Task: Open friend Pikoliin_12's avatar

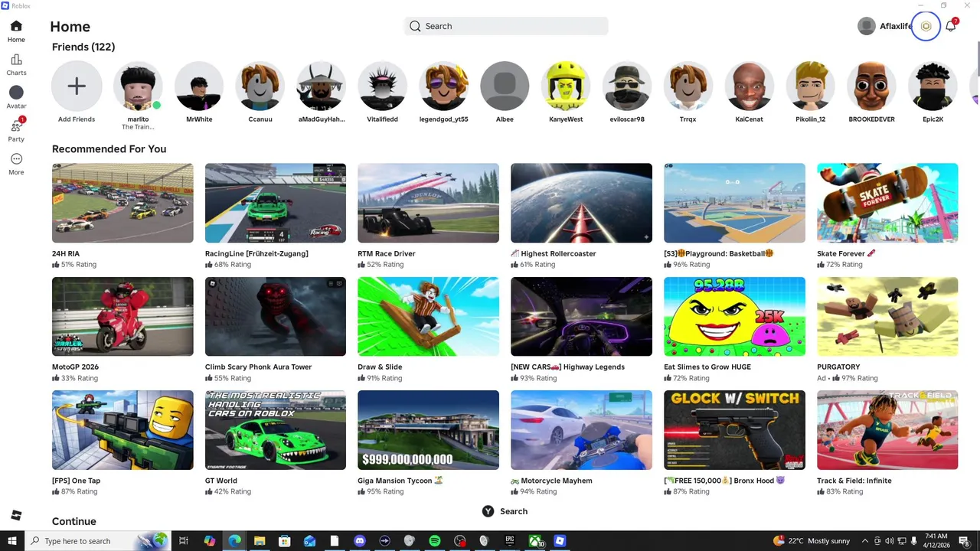Action: (810, 86)
